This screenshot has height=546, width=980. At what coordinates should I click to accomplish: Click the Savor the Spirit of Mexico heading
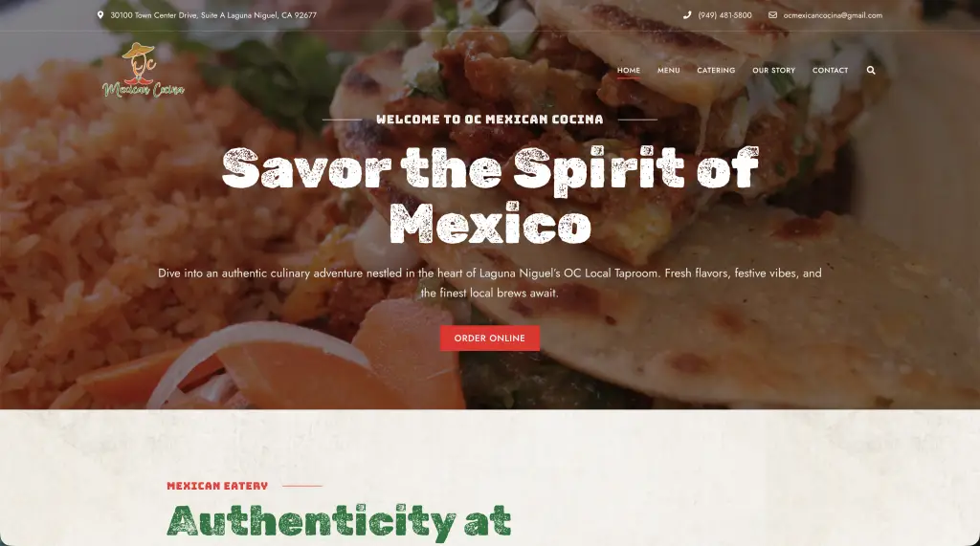coord(490,195)
